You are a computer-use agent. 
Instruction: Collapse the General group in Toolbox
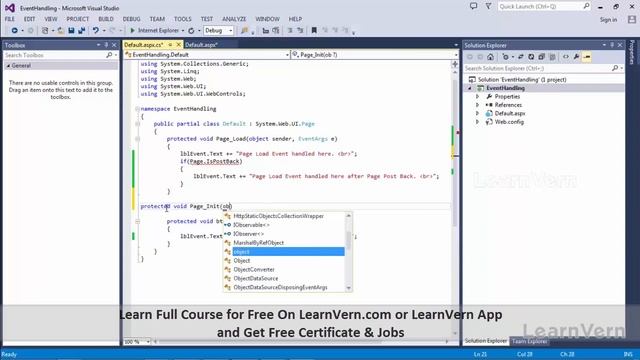(x=8, y=66)
